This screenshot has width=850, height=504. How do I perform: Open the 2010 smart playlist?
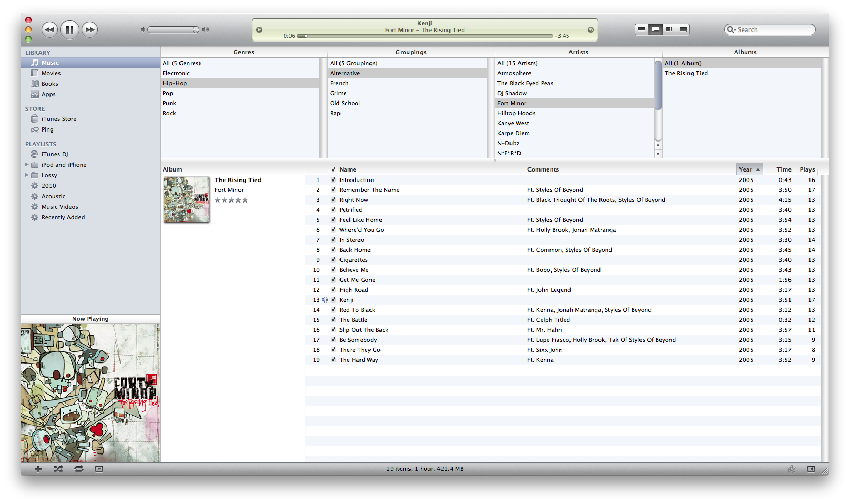coord(91,186)
